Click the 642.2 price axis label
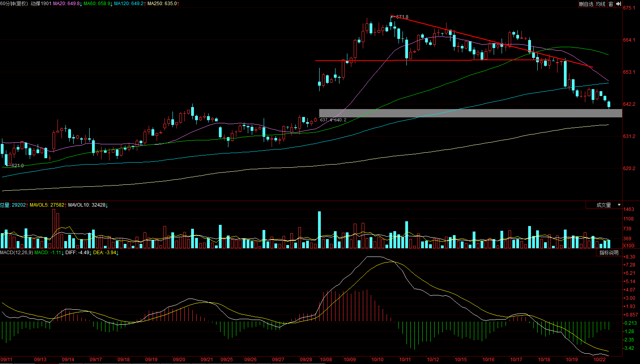Image resolution: width=640 pixels, height=364 pixels. coord(629,104)
